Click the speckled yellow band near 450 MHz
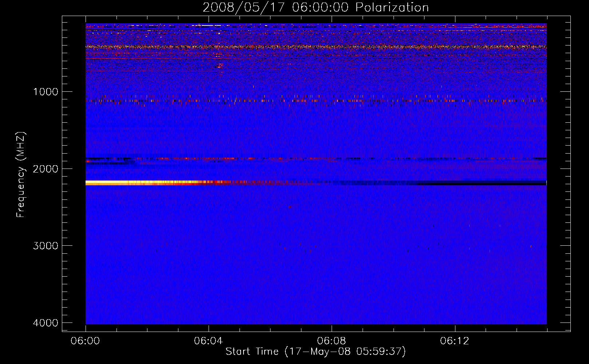This screenshot has height=364, width=589. (x=316, y=47)
